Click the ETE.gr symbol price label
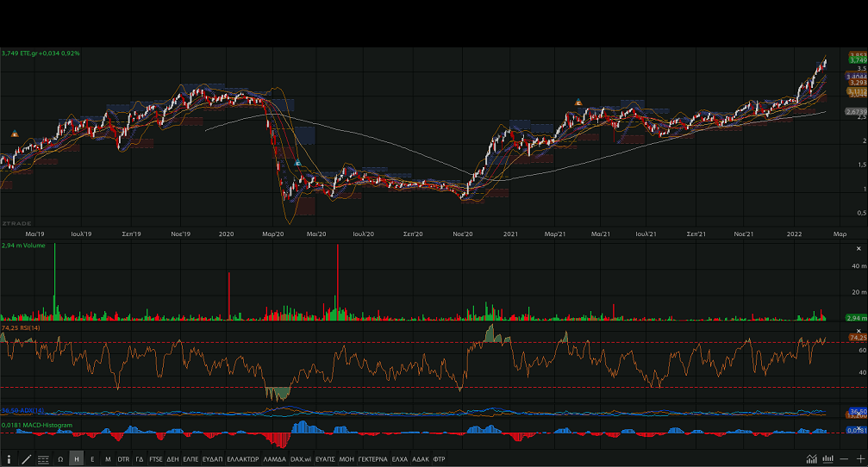 (41, 53)
